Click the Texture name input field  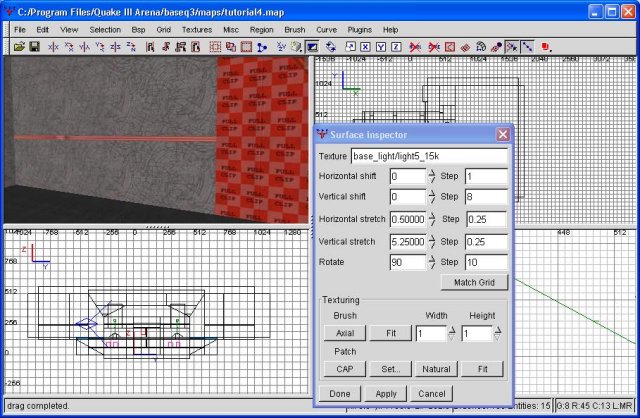point(429,156)
